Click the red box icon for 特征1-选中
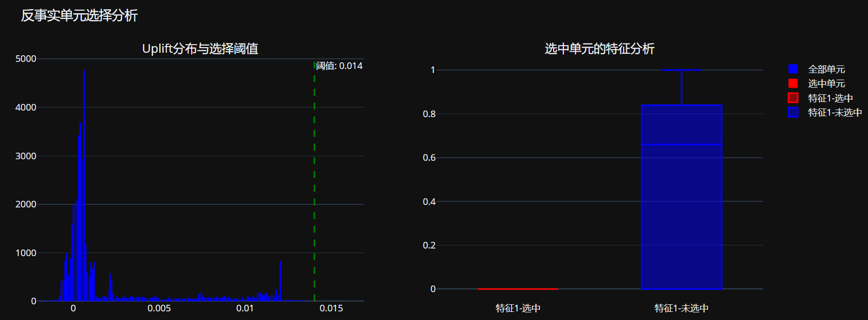 [x=793, y=98]
